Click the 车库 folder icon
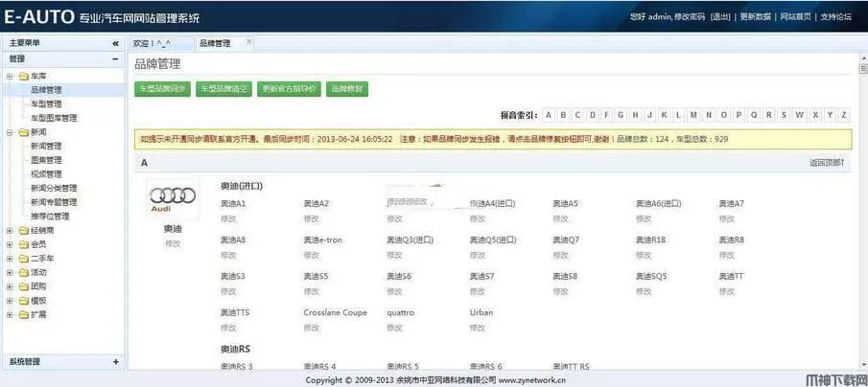 pos(23,76)
